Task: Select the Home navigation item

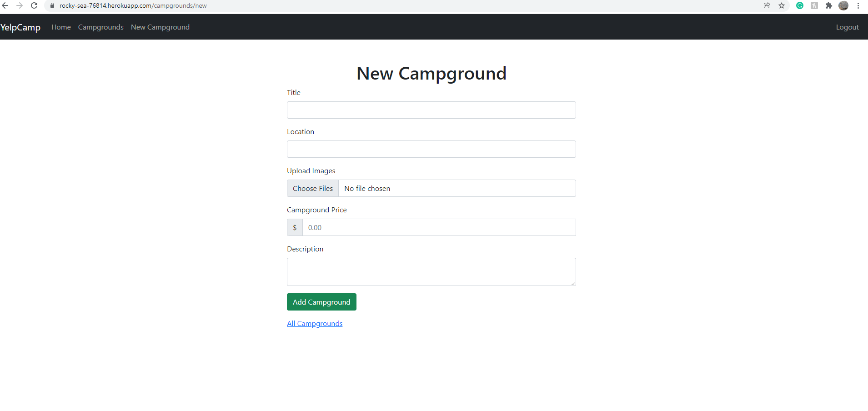Action: pos(61,27)
